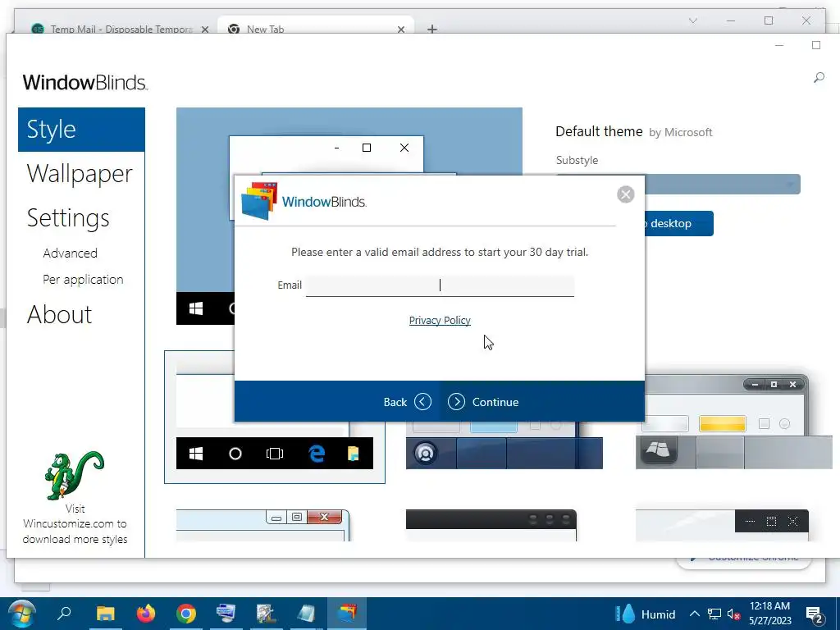Screen dimensions: 840x630
Task: Visit Wincustomize.com to download more styles
Action: (x=75, y=524)
